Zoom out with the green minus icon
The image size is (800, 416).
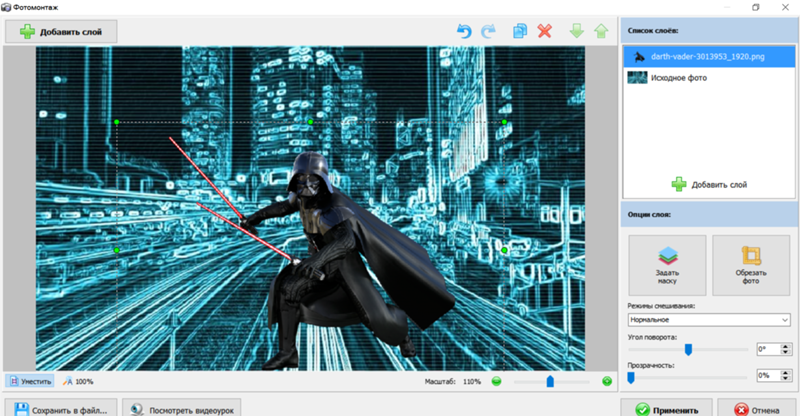496,381
